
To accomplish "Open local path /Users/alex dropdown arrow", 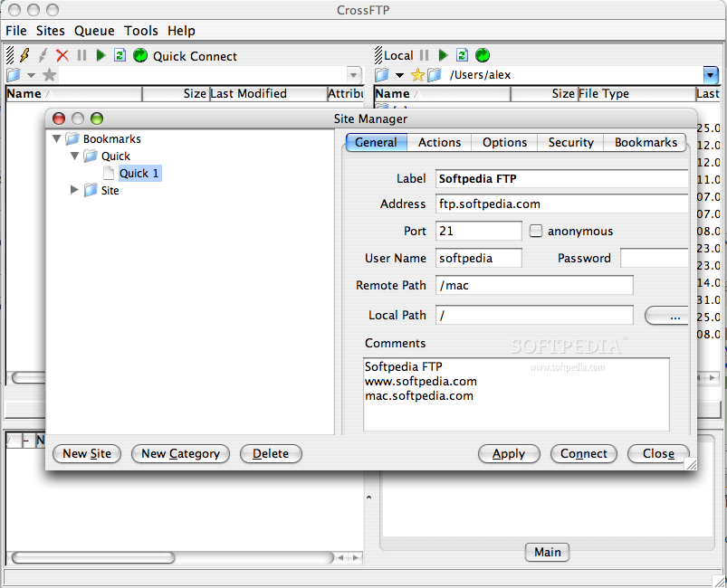I will tap(711, 74).
